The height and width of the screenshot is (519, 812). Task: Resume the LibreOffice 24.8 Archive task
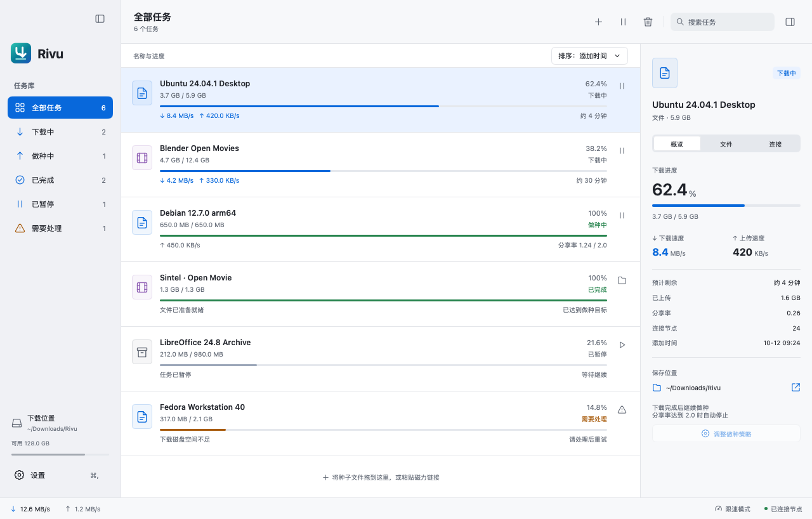click(622, 345)
